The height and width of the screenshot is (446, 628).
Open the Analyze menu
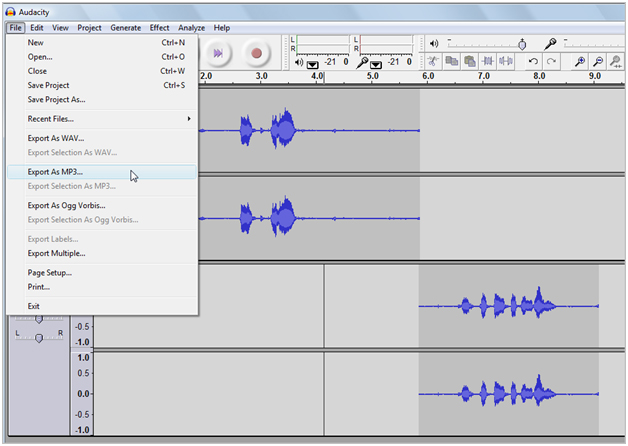pos(191,28)
